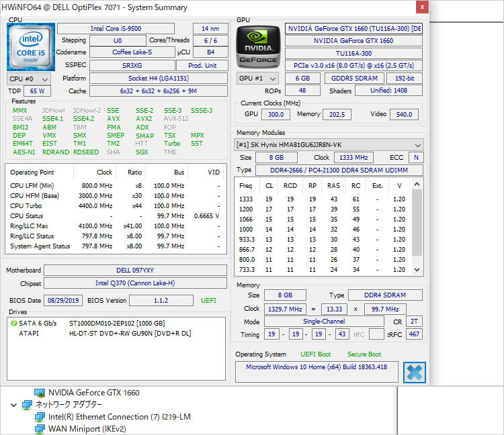Screen dimensions: 504x435
Task: Open the CPU #0 selector dropdown
Action: pos(29,79)
